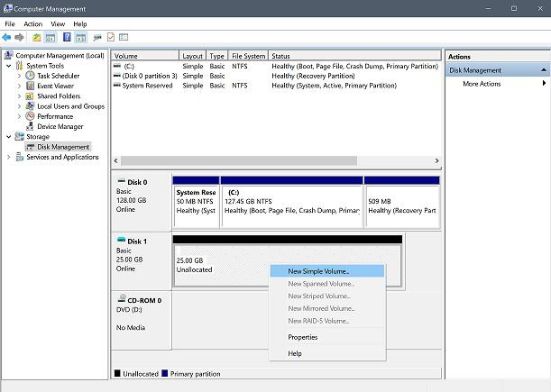The width and height of the screenshot is (551, 392).
Task: Choose New Simple Volume from context menu
Action: [317, 270]
